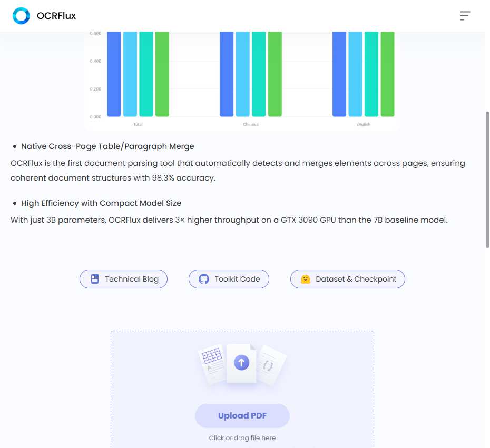Select the light blue bar in Total group

(130, 74)
